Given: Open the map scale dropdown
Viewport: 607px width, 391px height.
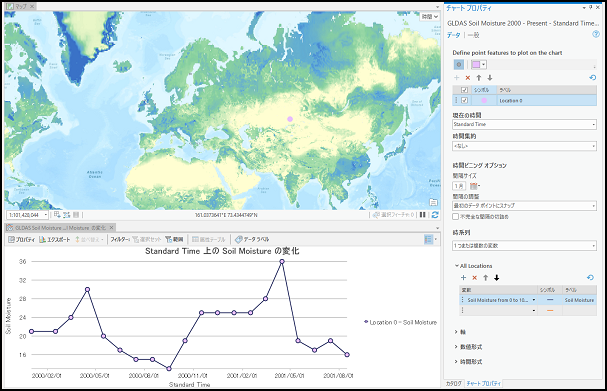Looking at the screenshot, I should (x=46, y=214).
